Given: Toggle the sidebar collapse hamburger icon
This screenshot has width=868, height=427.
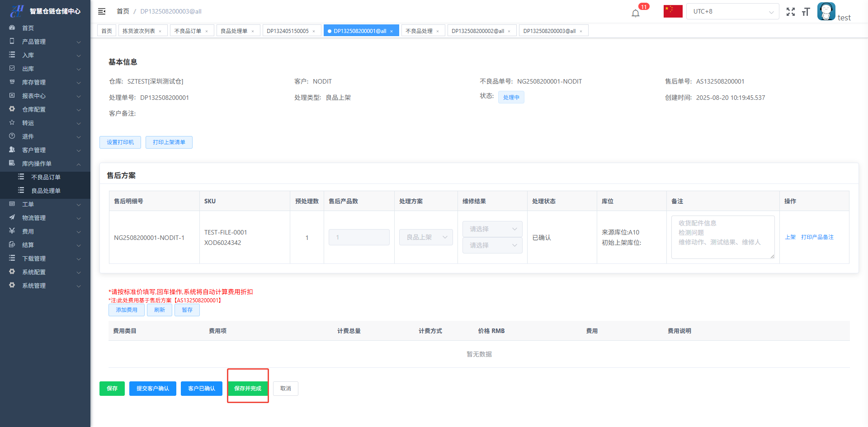Looking at the screenshot, I should (x=102, y=11).
